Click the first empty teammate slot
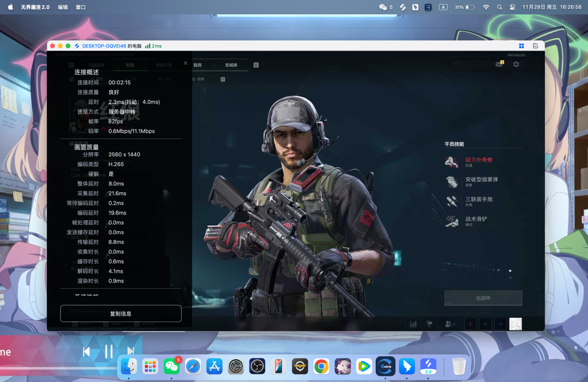This screenshot has height=382, width=588. pos(470,324)
